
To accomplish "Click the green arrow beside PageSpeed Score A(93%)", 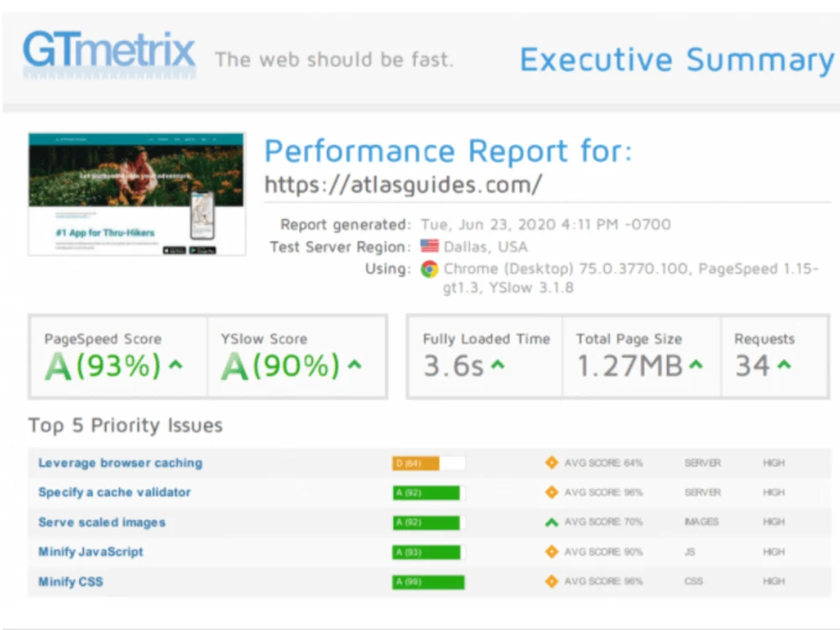I will [x=176, y=365].
